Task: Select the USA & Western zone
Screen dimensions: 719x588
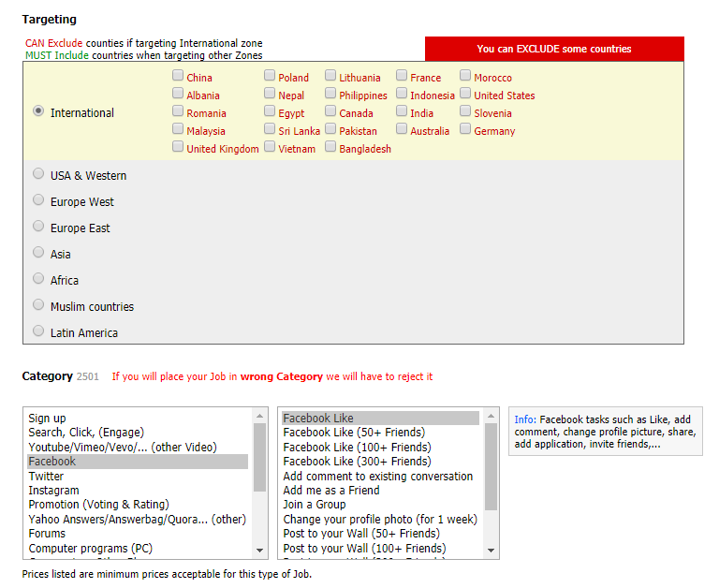Action: 38,173
